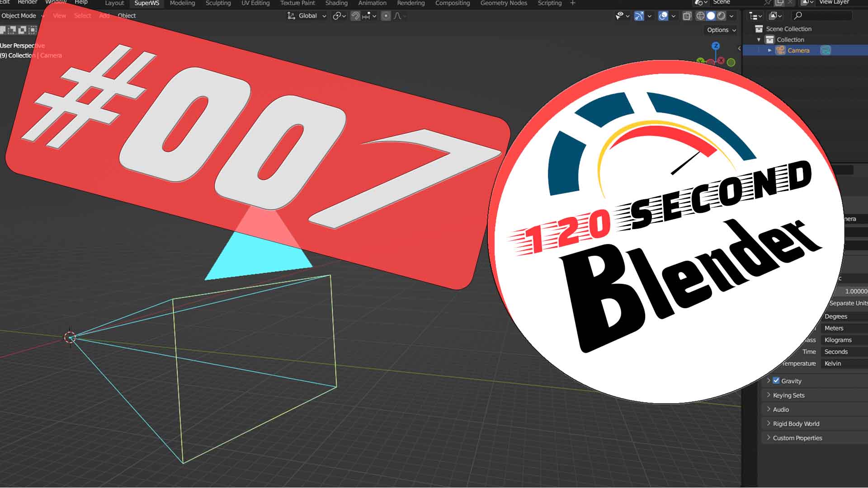
Task: Open the Object Mode dropdown
Action: click(x=23, y=16)
